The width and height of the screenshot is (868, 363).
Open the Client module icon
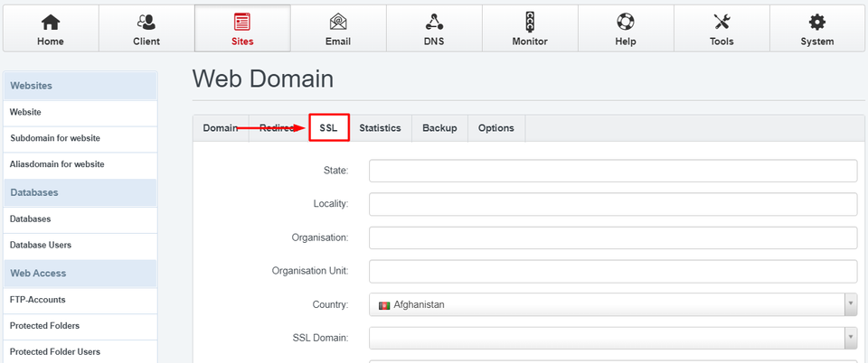[x=146, y=22]
